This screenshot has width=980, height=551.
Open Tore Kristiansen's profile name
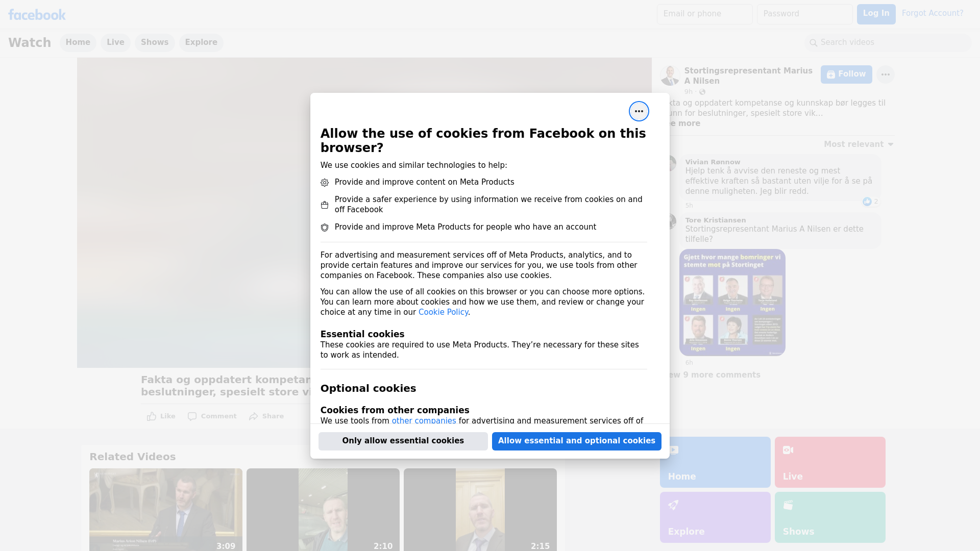tap(716, 220)
